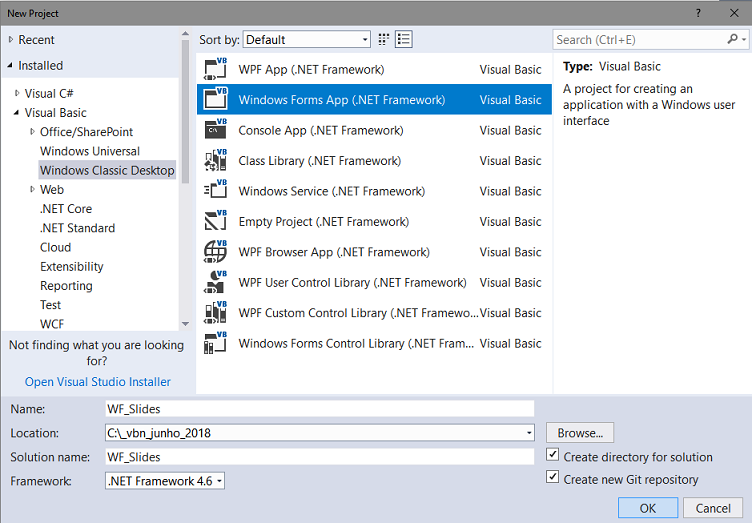This screenshot has width=752, height=523.
Task: Select Windows Classic Desktop category
Action: pos(107,170)
